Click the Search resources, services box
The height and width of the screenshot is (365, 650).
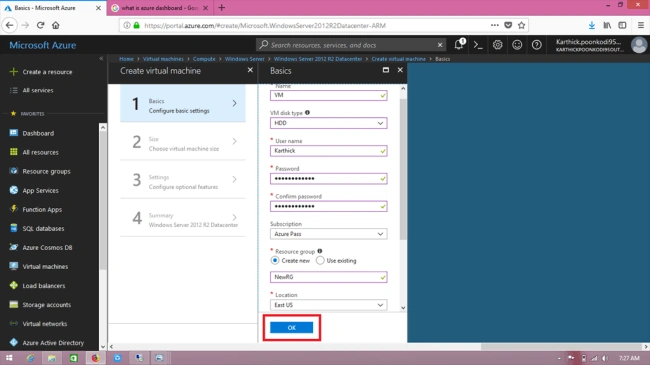pos(352,45)
